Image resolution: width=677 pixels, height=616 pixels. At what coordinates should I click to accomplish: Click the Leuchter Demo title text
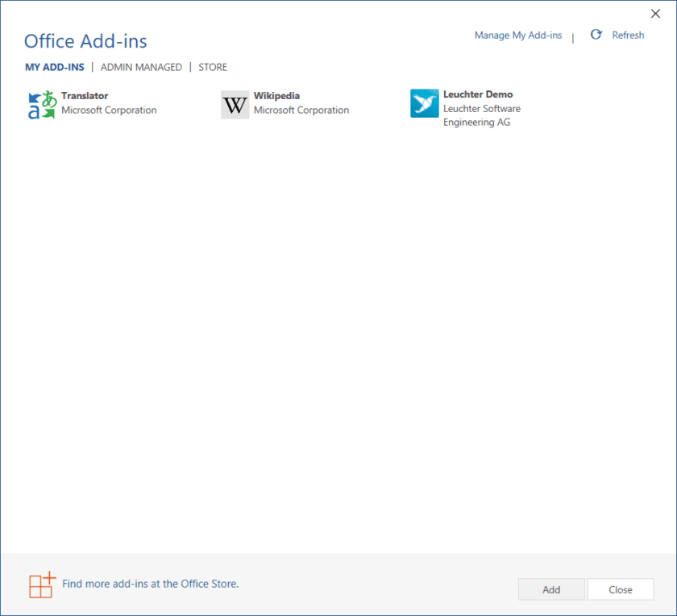[x=478, y=94]
